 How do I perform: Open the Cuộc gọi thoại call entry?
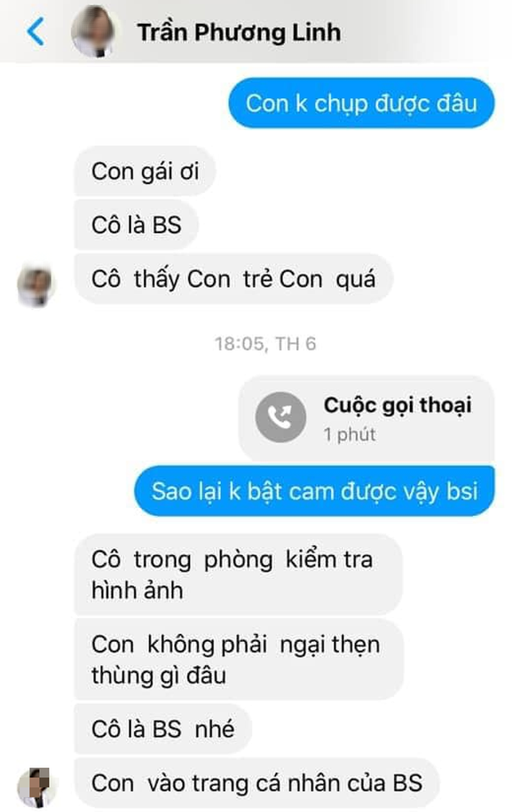367,419
